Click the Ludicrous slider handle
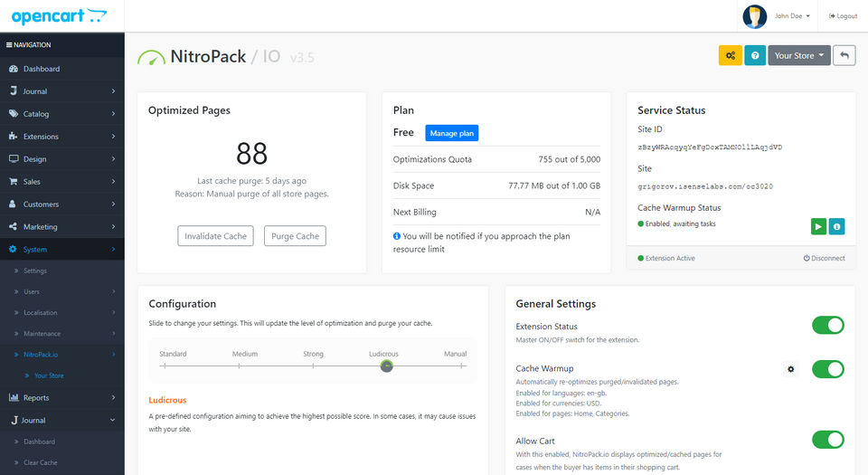This screenshot has width=868, height=475. pos(386,366)
